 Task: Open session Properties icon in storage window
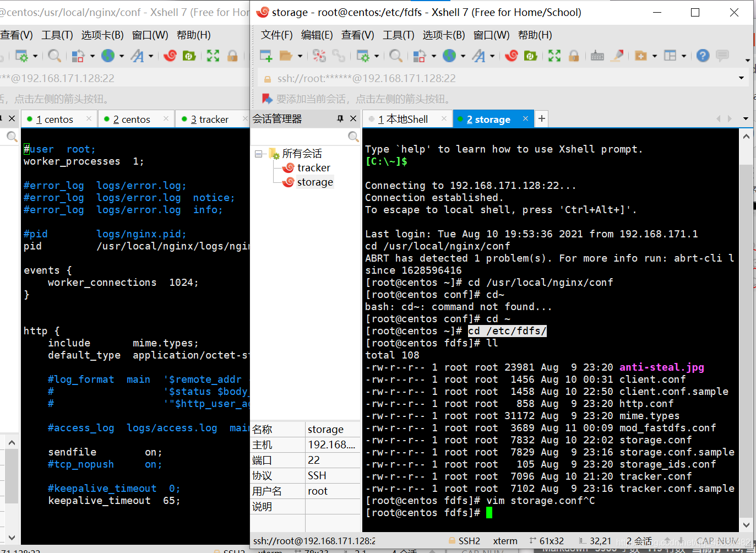(x=363, y=56)
